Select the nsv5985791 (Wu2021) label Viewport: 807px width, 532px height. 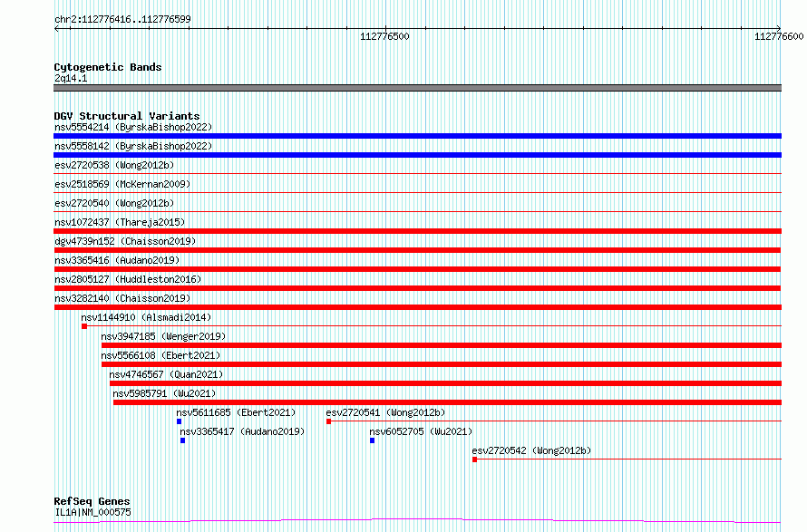(x=164, y=393)
